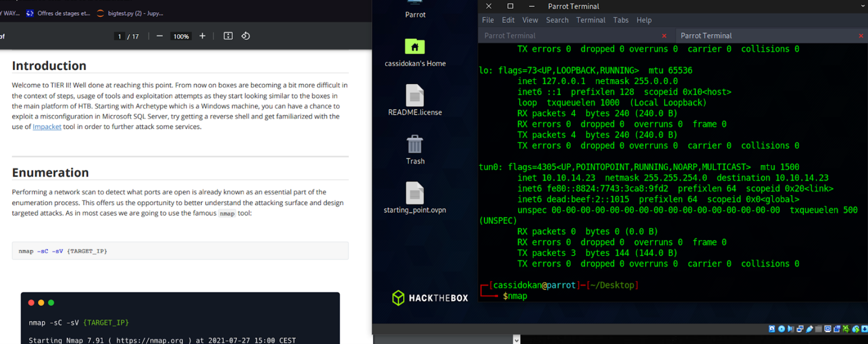Select the README.license file icon

click(x=414, y=96)
